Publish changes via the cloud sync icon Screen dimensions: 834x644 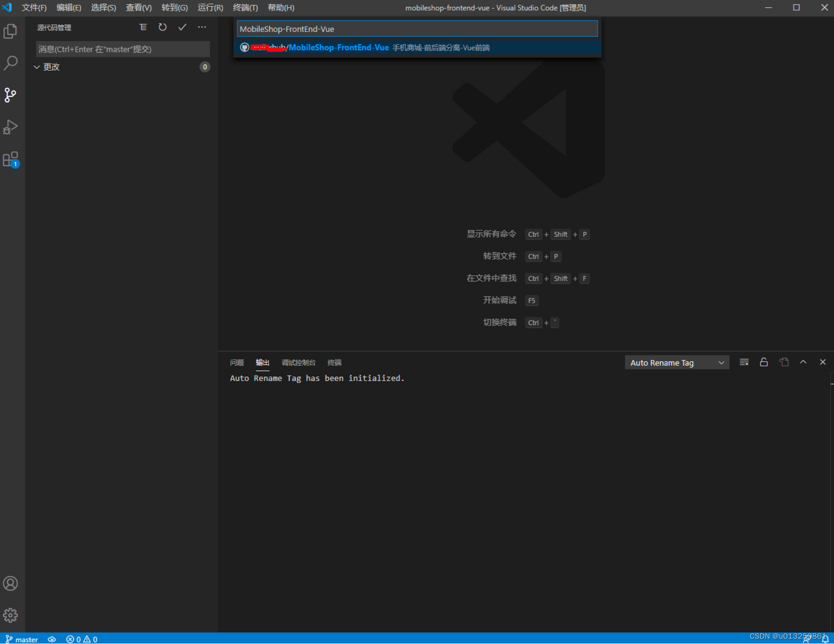click(52, 639)
